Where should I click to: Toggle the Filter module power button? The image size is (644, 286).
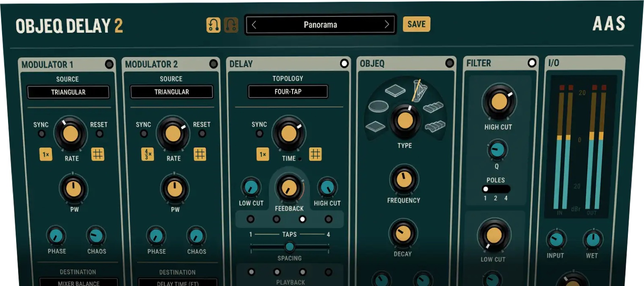(532, 63)
